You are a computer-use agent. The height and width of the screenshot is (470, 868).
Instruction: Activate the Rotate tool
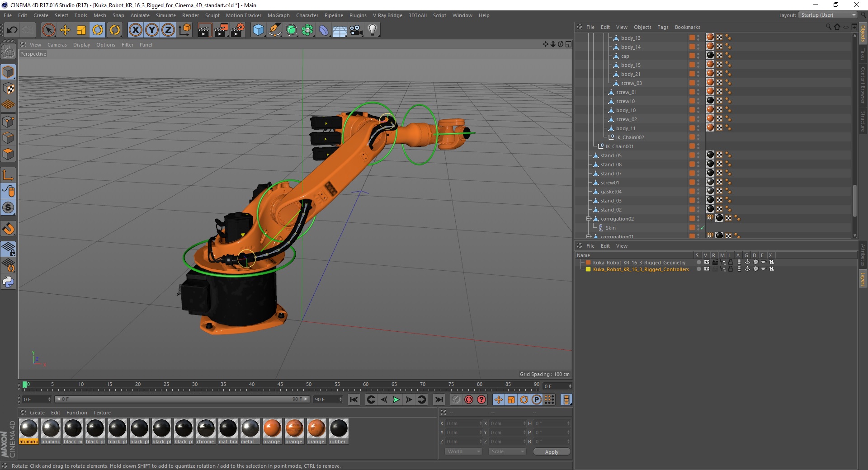point(98,30)
